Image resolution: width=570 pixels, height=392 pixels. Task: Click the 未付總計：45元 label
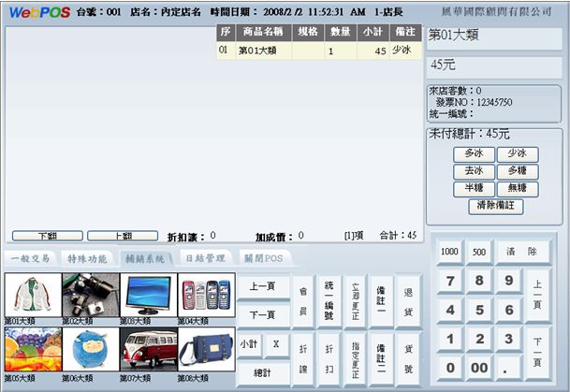pyautogui.click(x=469, y=134)
